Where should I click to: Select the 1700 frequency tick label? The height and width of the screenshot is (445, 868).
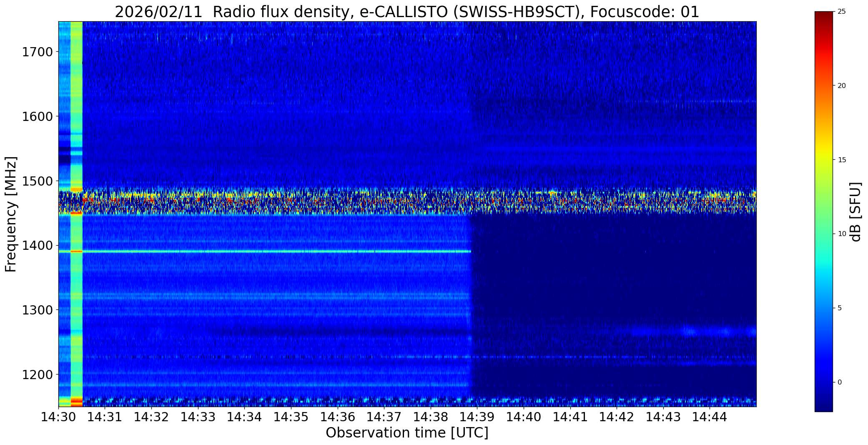37,52
